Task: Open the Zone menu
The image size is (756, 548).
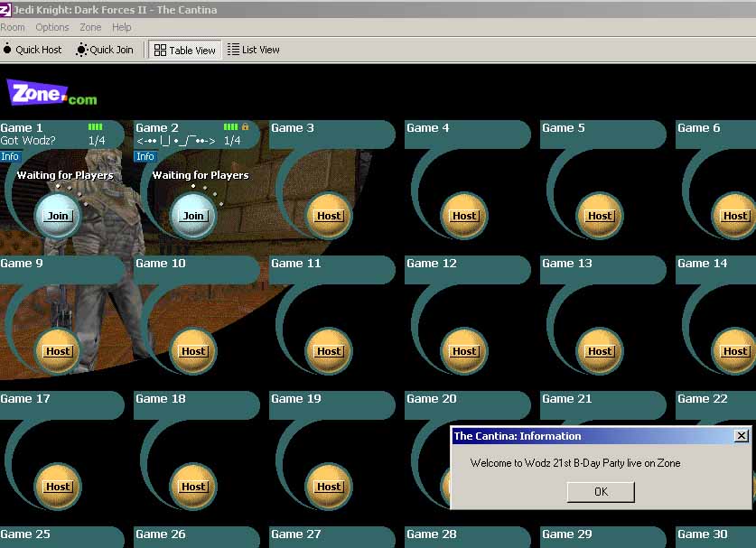Action: pos(90,27)
